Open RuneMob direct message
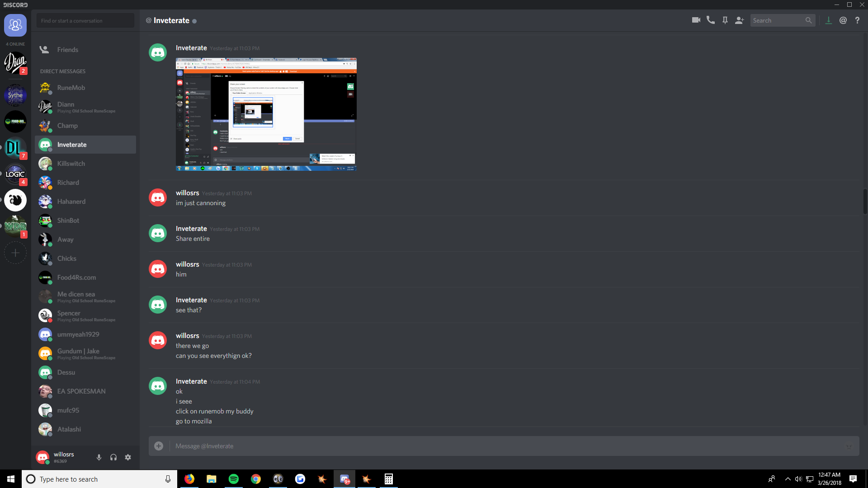 coord(71,88)
